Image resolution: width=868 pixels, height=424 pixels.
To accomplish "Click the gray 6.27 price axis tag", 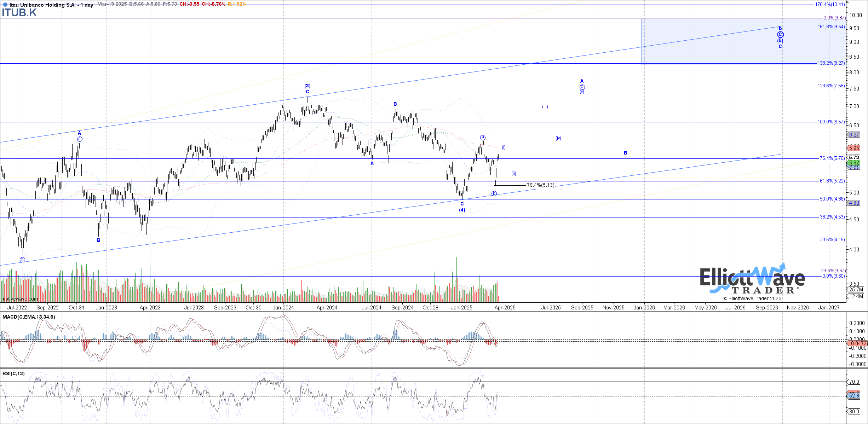I will [854, 135].
